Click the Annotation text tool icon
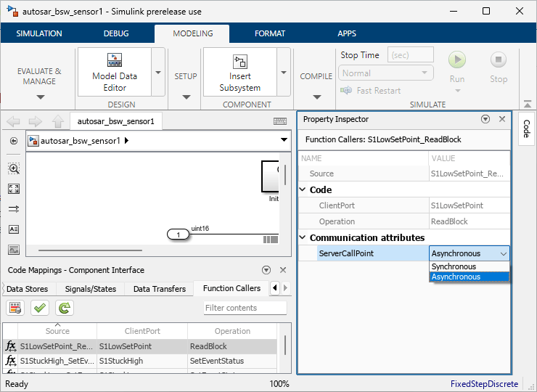The width and height of the screenshot is (537, 392). tap(14, 229)
